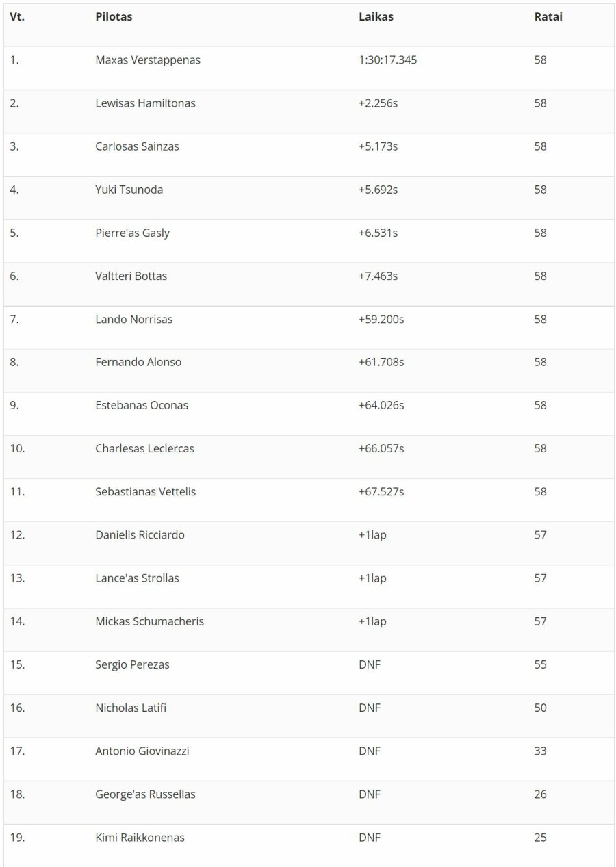
Task: Click the DNF cell for Sergio Perezas
Action: pos(370,664)
